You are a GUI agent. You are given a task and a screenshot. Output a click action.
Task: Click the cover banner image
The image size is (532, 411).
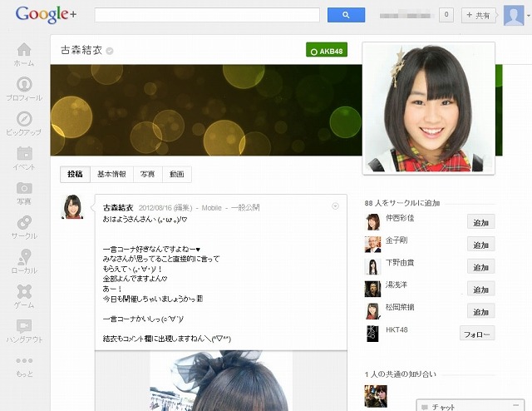coord(206,110)
